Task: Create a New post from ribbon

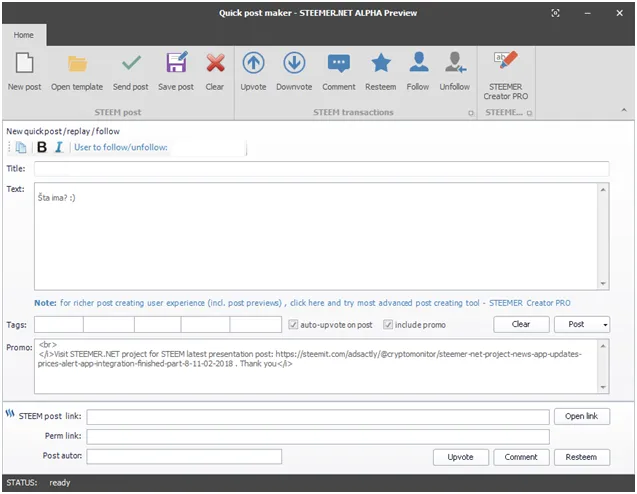Action: (24, 71)
